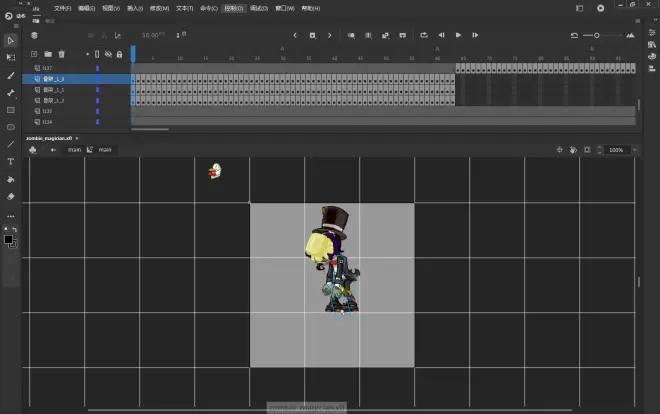The image size is (660, 414).
Task: Select the Free Transform tool
Action: (x=11, y=57)
